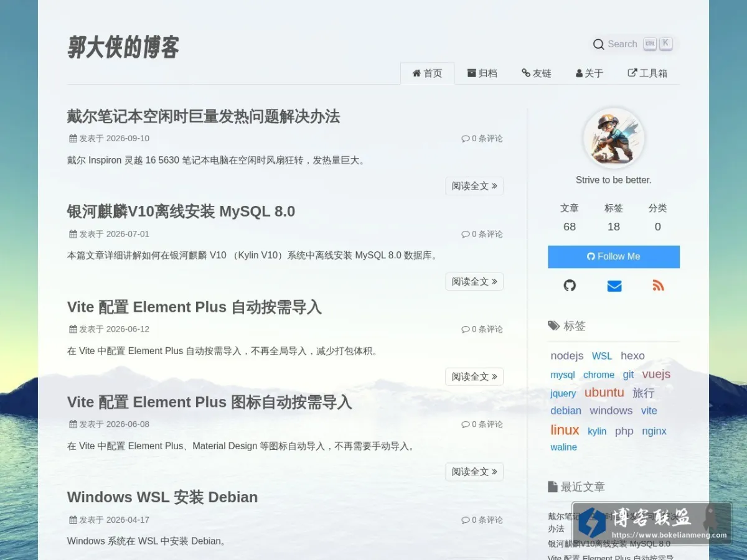Click 阅读全文 for the 银河麒麟V10 post
747x560 pixels.
click(x=474, y=281)
